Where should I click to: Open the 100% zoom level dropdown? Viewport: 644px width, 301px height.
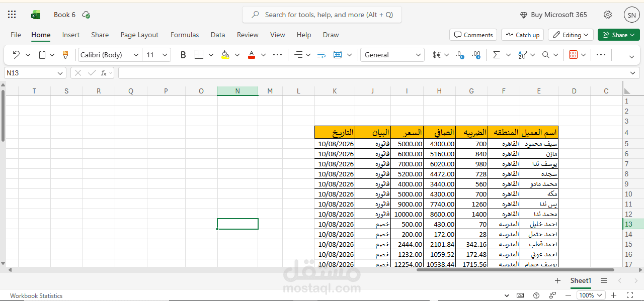600,295
